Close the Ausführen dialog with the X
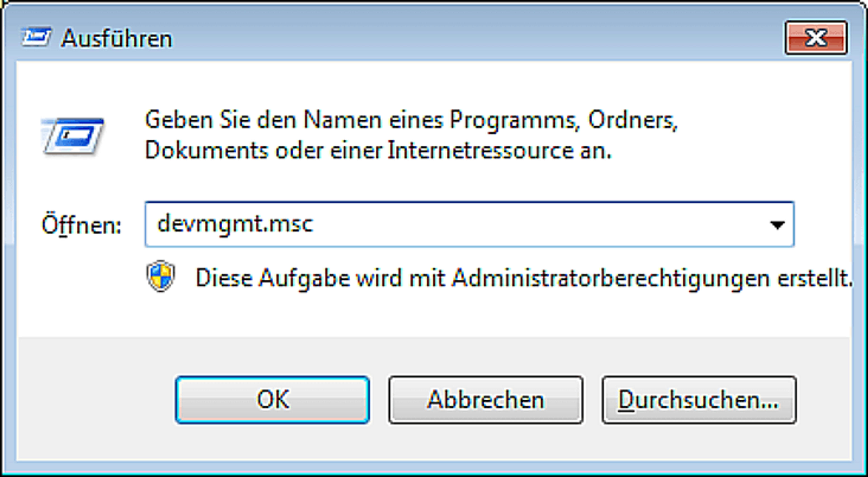Image resolution: width=868 pixels, height=477 pixels. point(816,37)
